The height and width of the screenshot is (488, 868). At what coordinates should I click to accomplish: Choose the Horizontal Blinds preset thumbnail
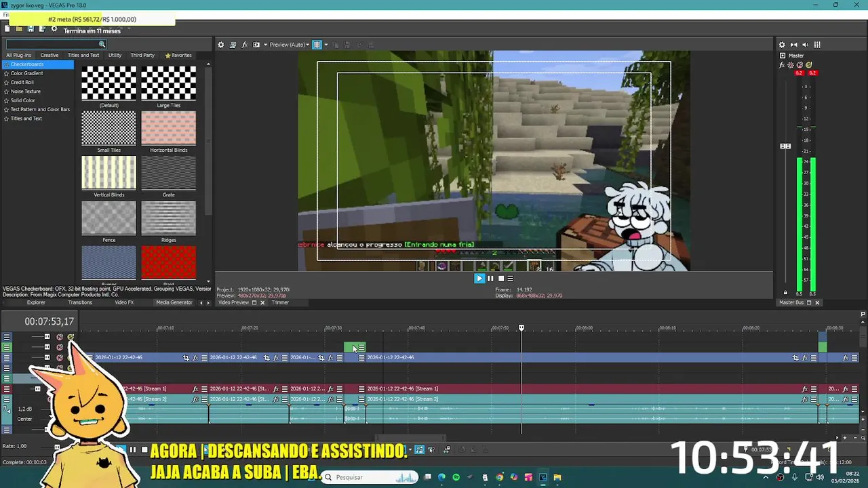[168, 128]
